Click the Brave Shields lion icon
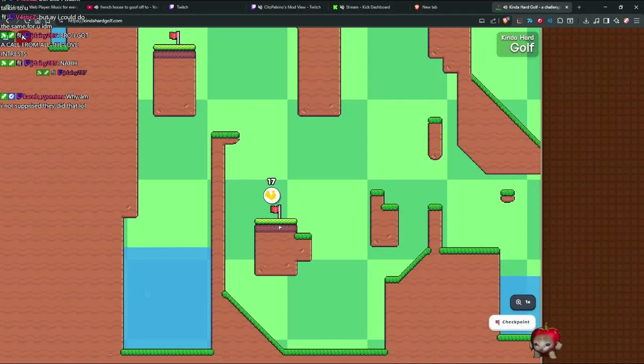644x364 pixels. point(505,21)
